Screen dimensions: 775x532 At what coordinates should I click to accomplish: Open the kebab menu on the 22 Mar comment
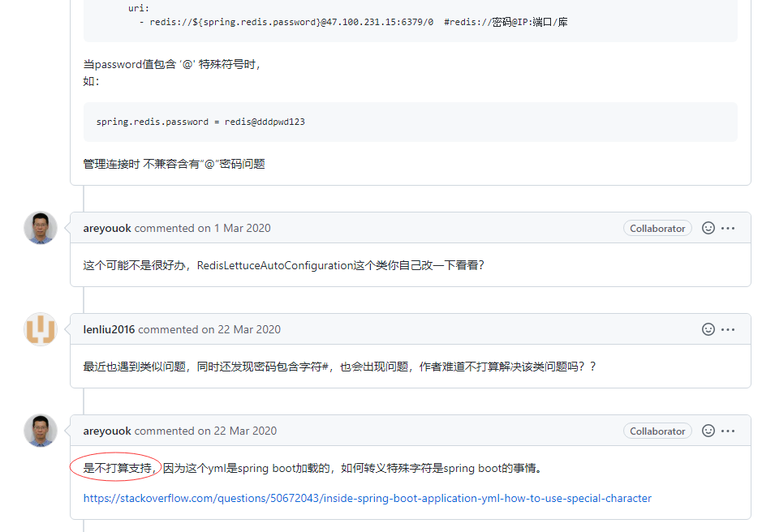pos(727,431)
